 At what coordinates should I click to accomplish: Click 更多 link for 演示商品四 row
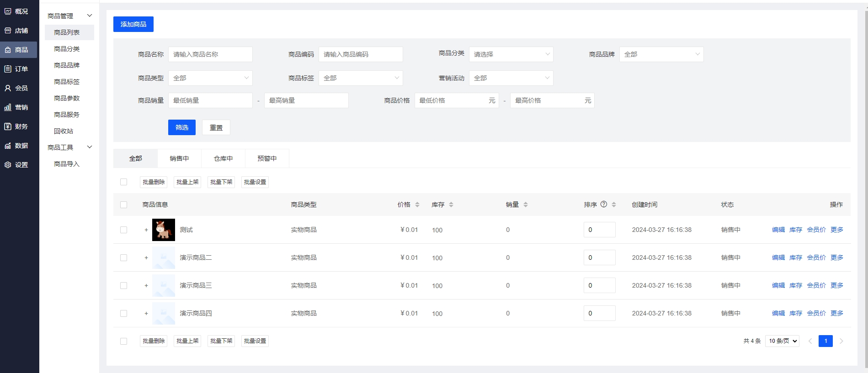tap(837, 313)
